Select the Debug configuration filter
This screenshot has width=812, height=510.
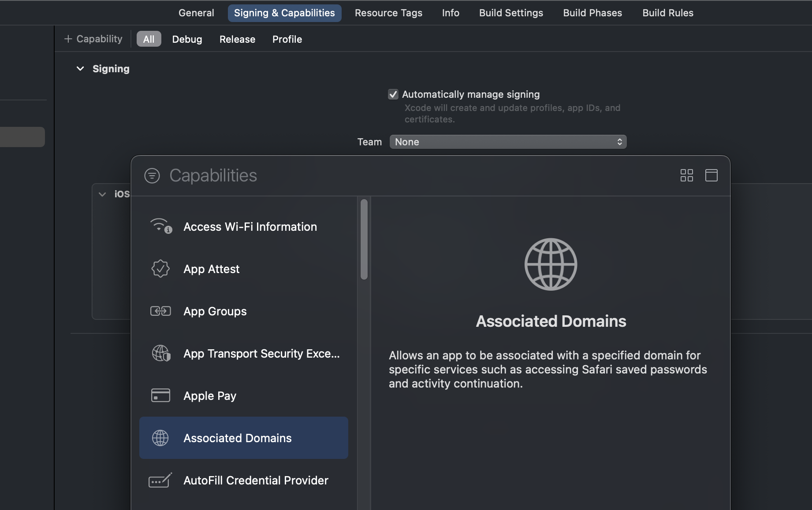[x=187, y=39]
